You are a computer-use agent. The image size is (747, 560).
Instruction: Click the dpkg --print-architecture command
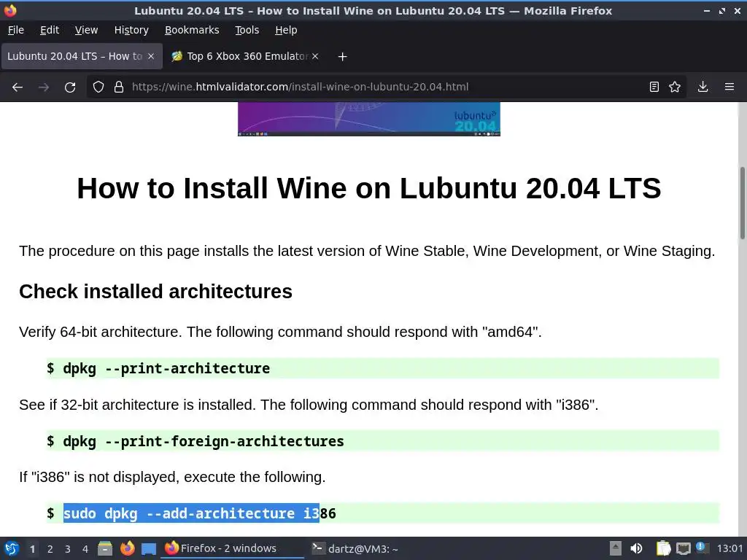166,368
